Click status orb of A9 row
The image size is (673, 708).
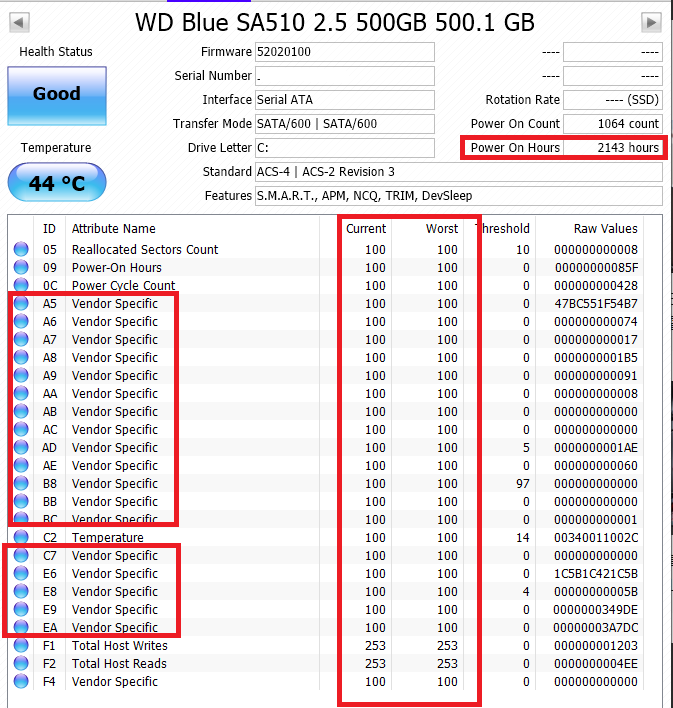21,375
